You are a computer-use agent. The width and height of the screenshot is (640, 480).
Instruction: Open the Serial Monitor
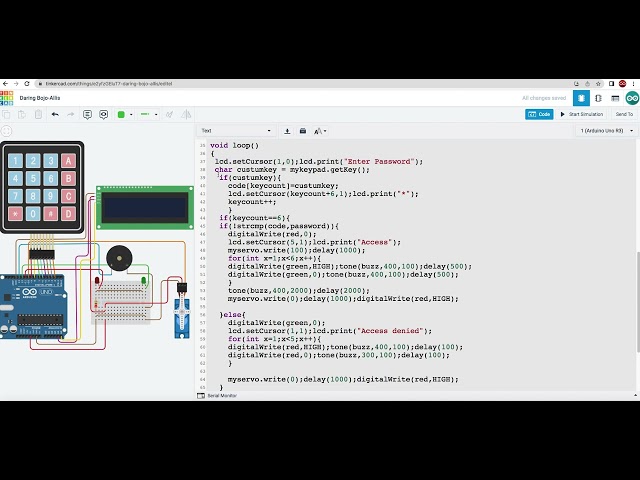[218, 396]
